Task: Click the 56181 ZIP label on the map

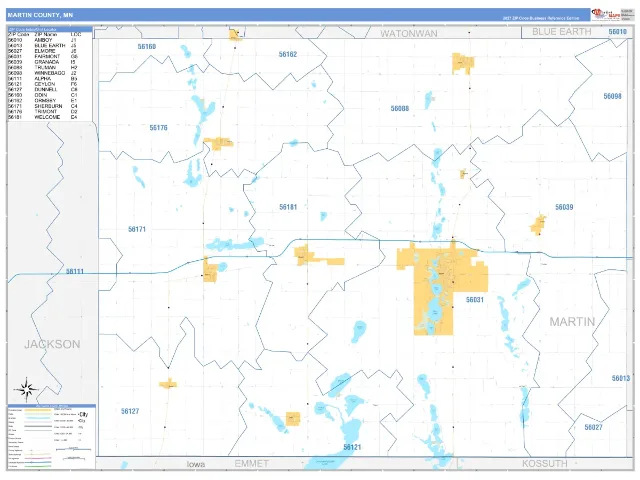Action: [288, 207]
